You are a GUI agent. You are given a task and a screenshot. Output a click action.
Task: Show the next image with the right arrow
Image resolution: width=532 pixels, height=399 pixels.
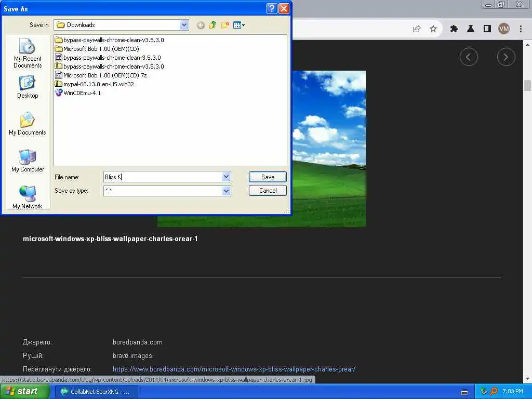[x=506, y=57]
